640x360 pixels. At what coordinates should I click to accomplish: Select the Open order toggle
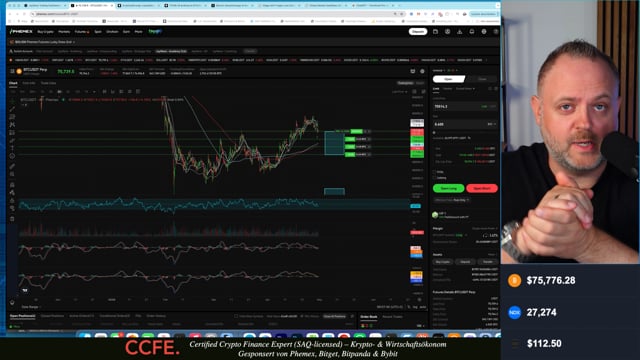point(449,79)
